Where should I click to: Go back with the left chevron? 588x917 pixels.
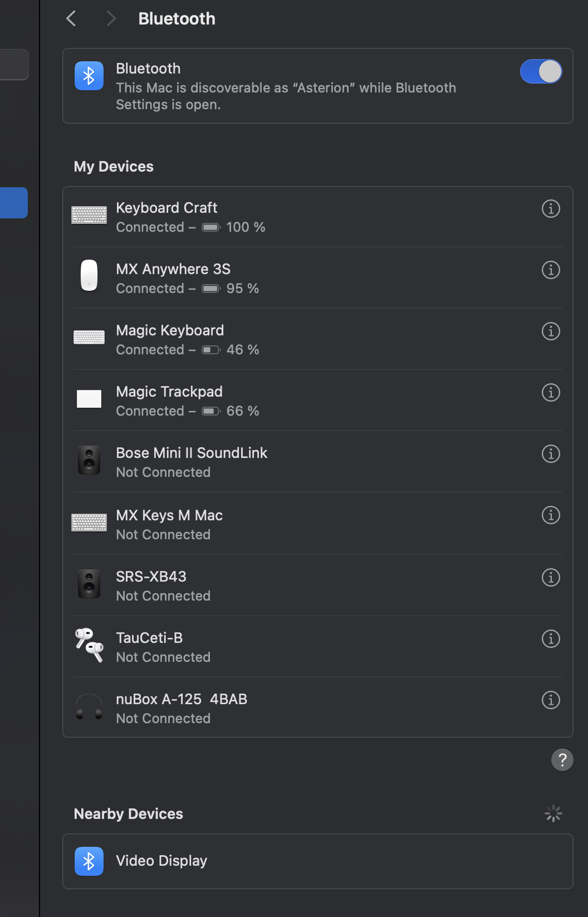[71, 18]
